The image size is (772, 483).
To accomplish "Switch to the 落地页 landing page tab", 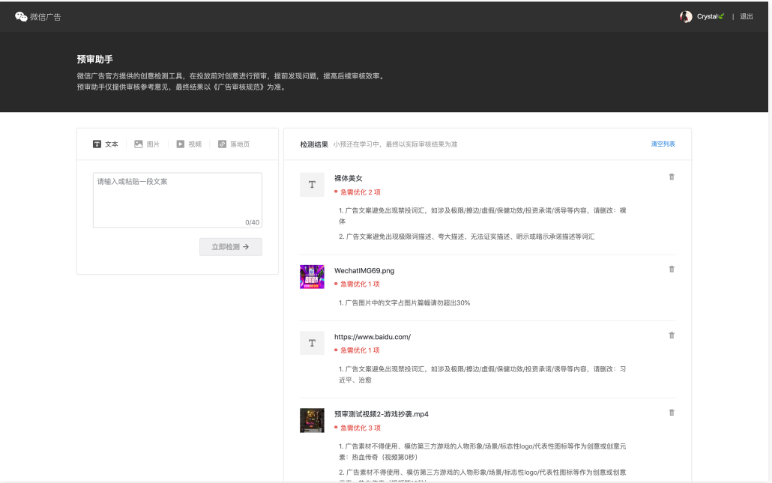I will pyautogui.click(x=234, y=144).
